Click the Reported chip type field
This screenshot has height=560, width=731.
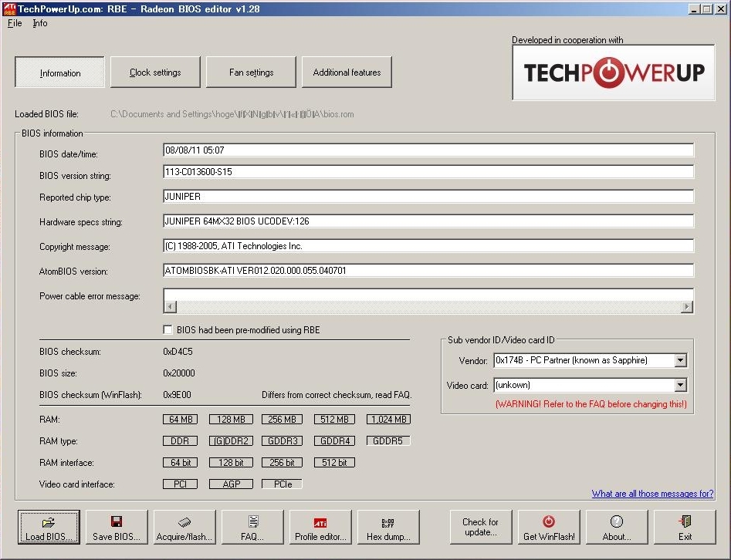click(x=428, y=196)
